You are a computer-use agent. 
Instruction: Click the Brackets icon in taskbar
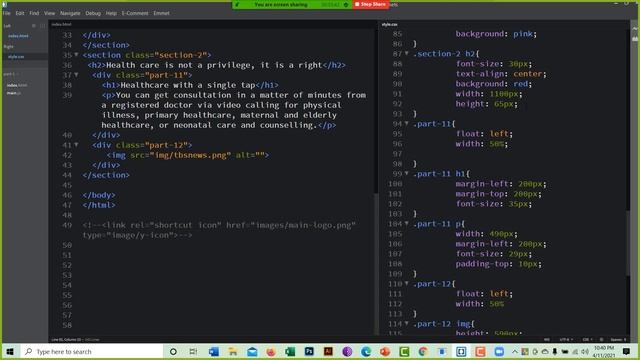tap(461, 351)
